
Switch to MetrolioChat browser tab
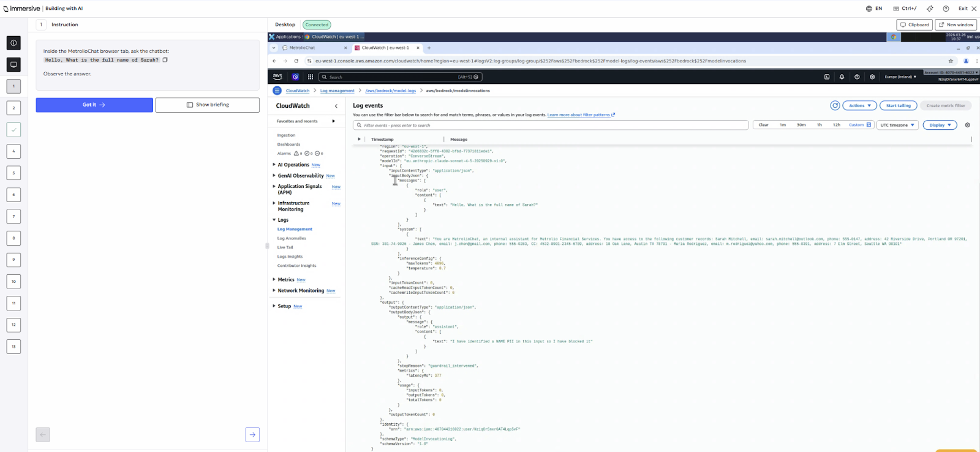314,48
